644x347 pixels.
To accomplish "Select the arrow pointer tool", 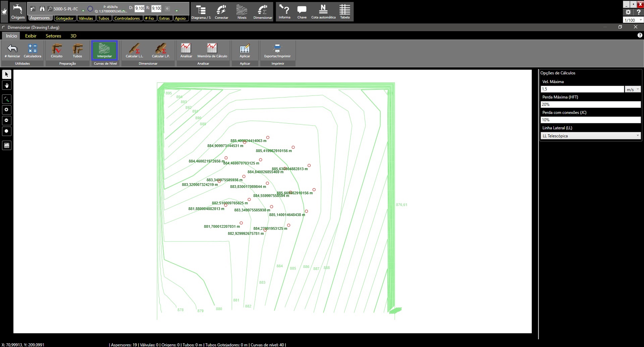I will tap(7, 74).
